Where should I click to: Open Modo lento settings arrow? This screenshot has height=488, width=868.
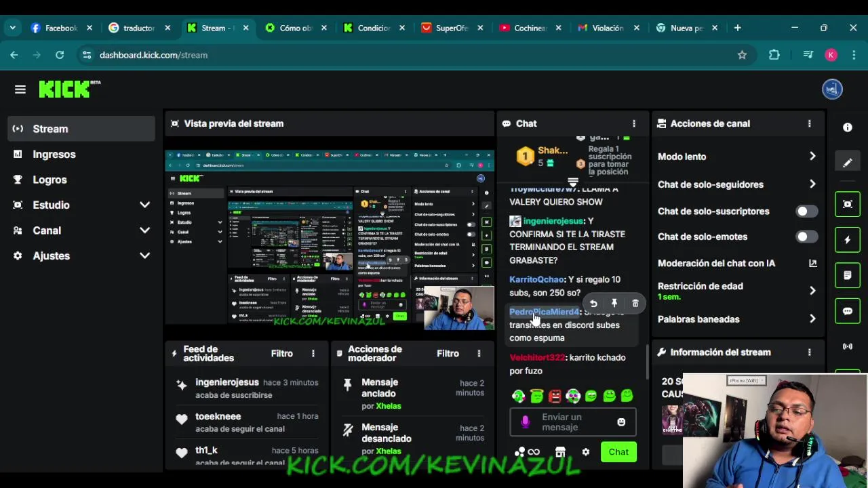pos(812,157)
